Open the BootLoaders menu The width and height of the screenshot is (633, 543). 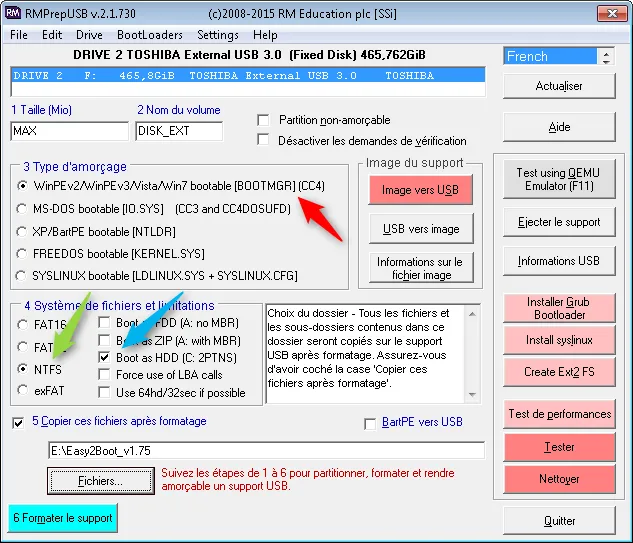[x=150, y=35]
